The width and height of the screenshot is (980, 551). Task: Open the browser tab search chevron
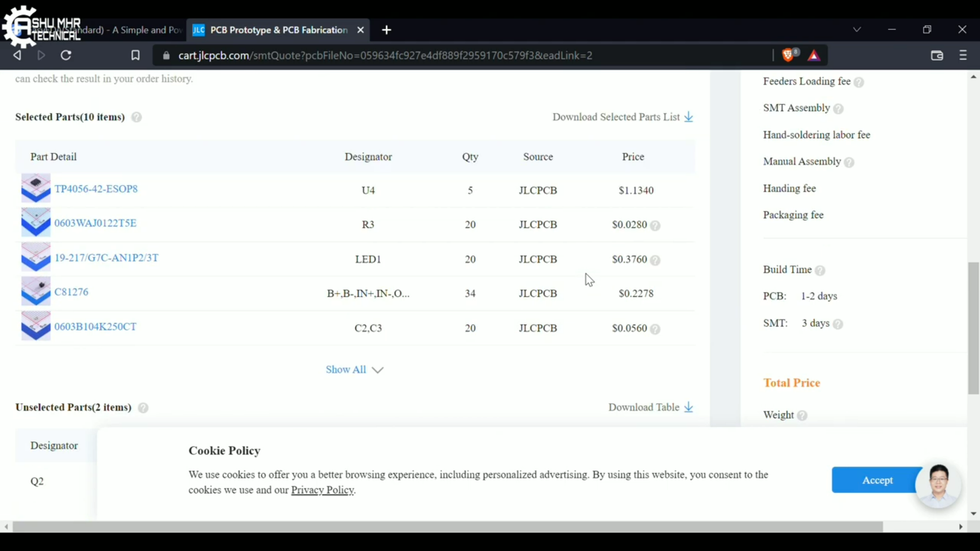(x=857, y=29)
